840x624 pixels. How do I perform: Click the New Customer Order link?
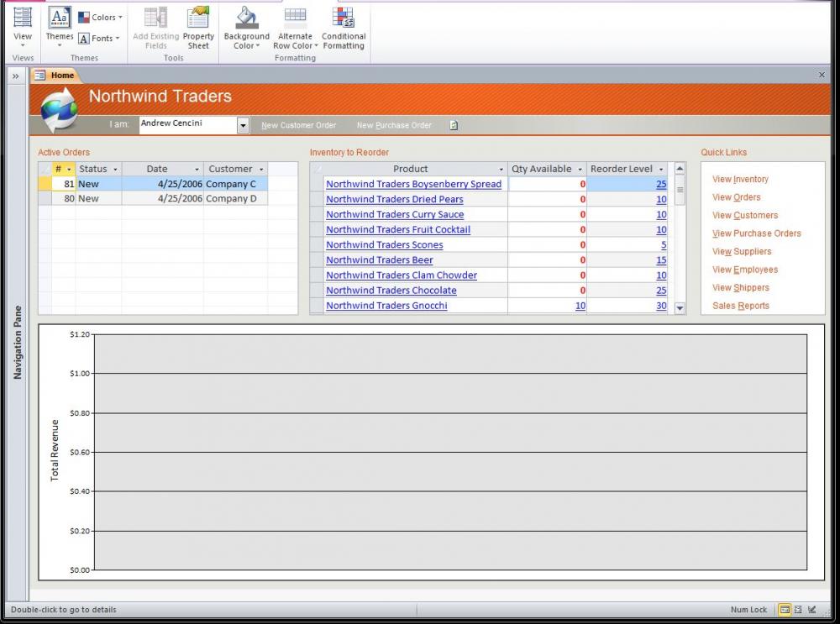[298, 125]
